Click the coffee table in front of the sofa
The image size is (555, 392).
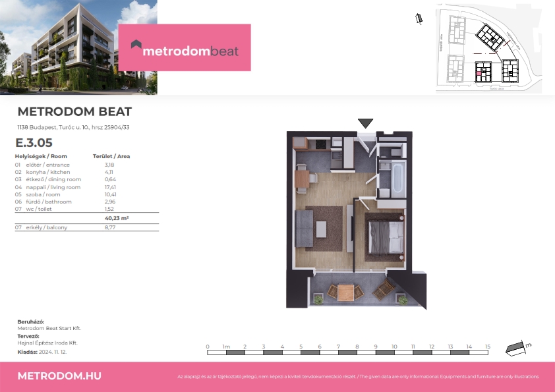tap(322, 229)
